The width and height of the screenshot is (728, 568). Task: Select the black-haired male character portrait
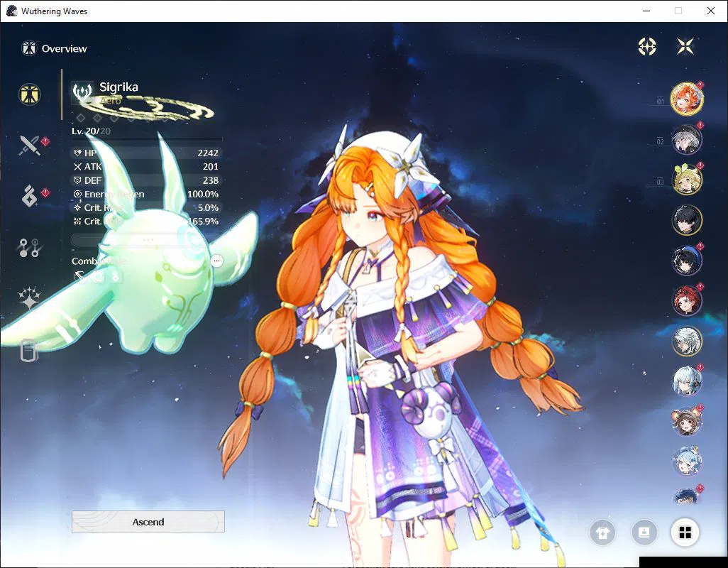pyautogui.click(x=687, y=219)
